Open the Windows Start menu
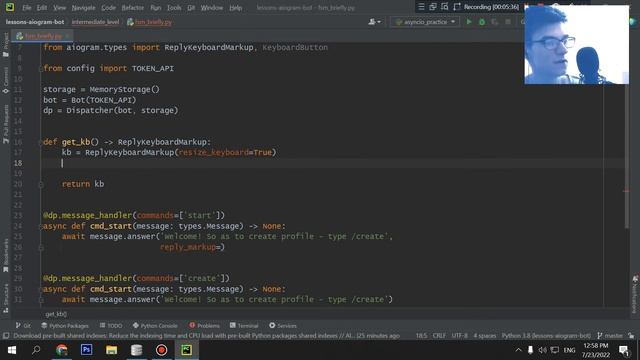Screen dimensions: 640x360 coord(12,350)
